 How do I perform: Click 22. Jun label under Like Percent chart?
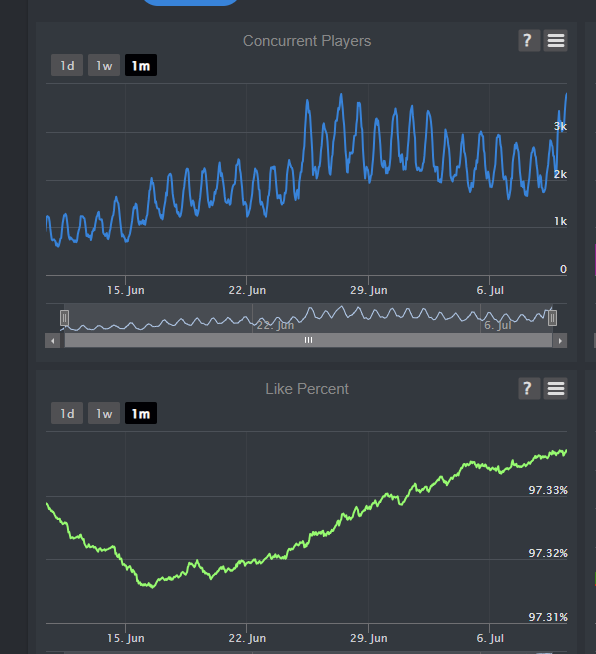(247, 638)
